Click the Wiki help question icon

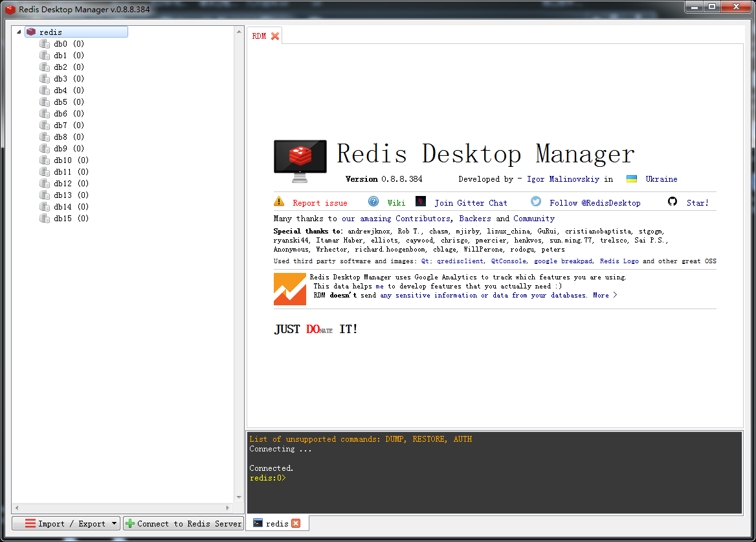click(x=373, y=201)
